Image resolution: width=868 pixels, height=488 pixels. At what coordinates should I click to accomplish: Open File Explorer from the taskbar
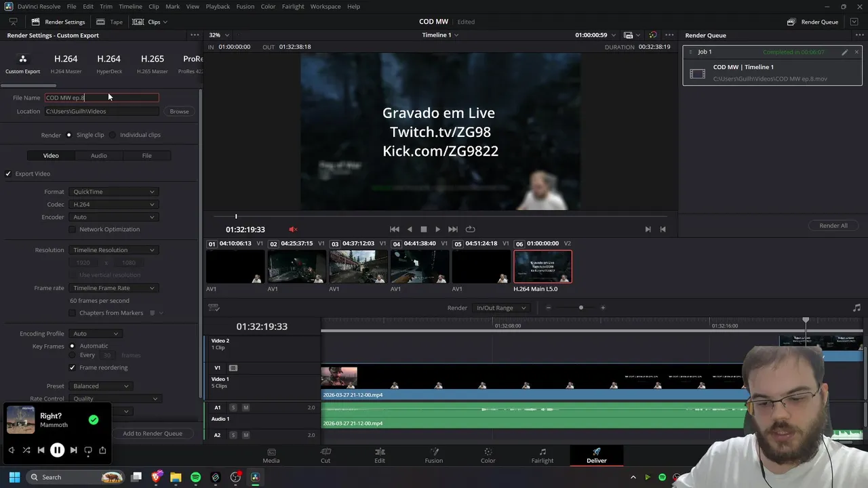pos(176,477)
